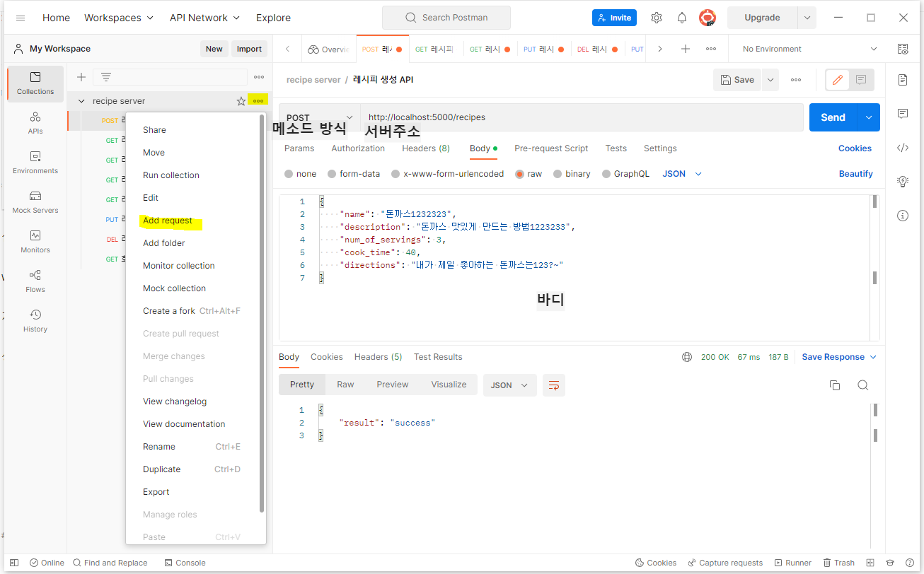Search the response with magnifier icon
The width and height of the screenshot is (924, 574).
click(x=862, y=385)
